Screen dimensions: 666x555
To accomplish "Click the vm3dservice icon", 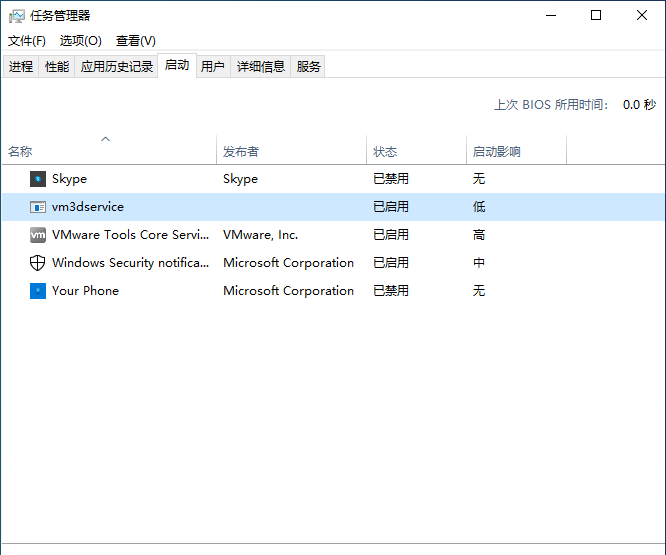I will 38,207.
